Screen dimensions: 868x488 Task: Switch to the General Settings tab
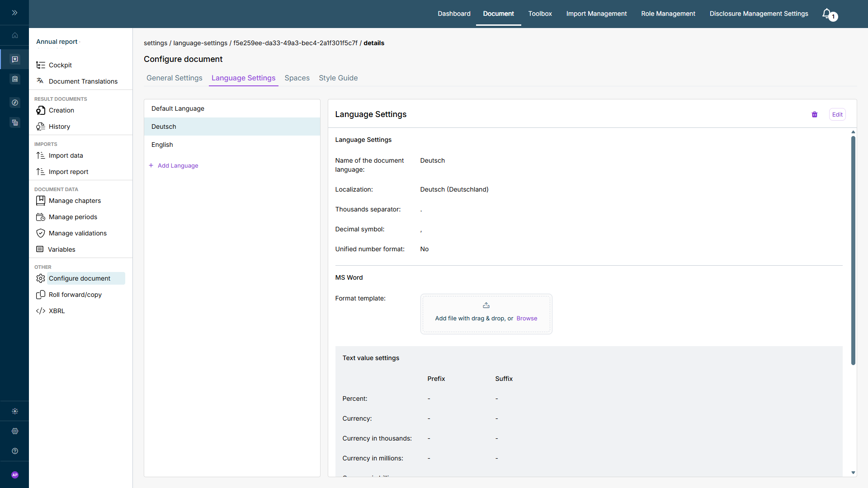(x=174, y=78)
